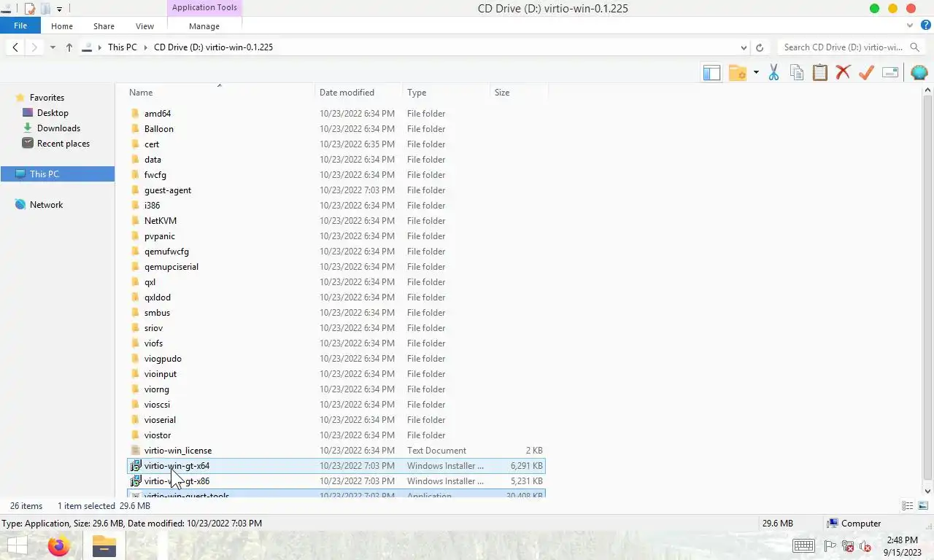This screenshot has width=934, height=560.
Task: Click the folder icon beside pvpanic
Action: 135,236
